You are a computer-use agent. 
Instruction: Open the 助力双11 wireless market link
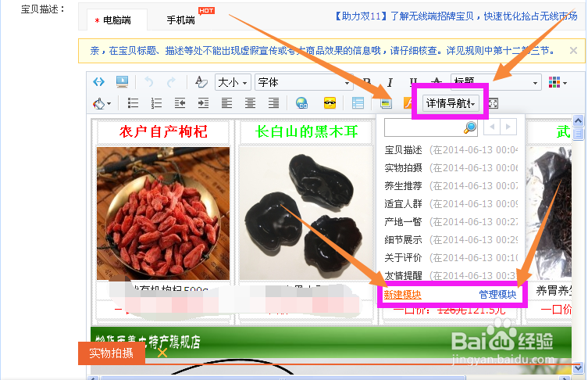tap(455, 16)
